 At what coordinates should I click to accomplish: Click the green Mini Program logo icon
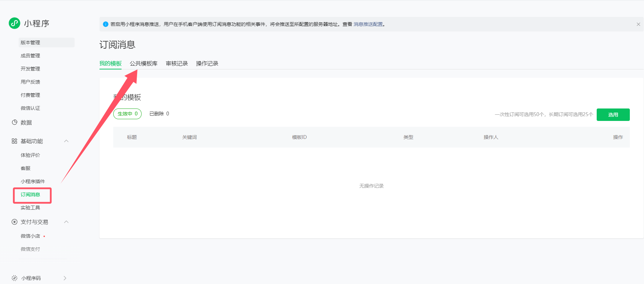pos(15,23)
